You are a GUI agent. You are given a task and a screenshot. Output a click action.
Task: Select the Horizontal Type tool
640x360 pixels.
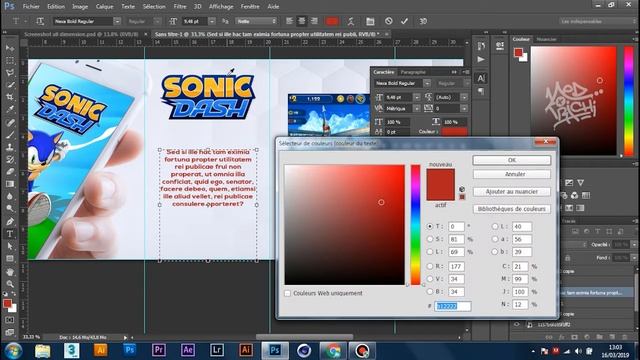click(x=10, y=234)
